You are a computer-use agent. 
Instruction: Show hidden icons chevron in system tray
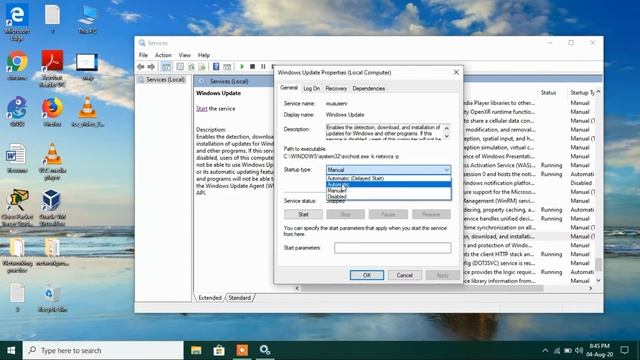pyautogui.click(x=545, y=350)
